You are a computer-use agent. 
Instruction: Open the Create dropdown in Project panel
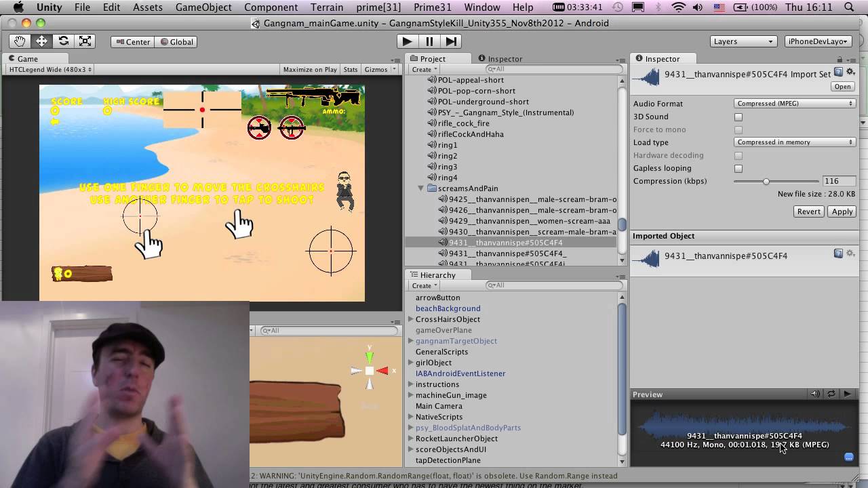425,69
